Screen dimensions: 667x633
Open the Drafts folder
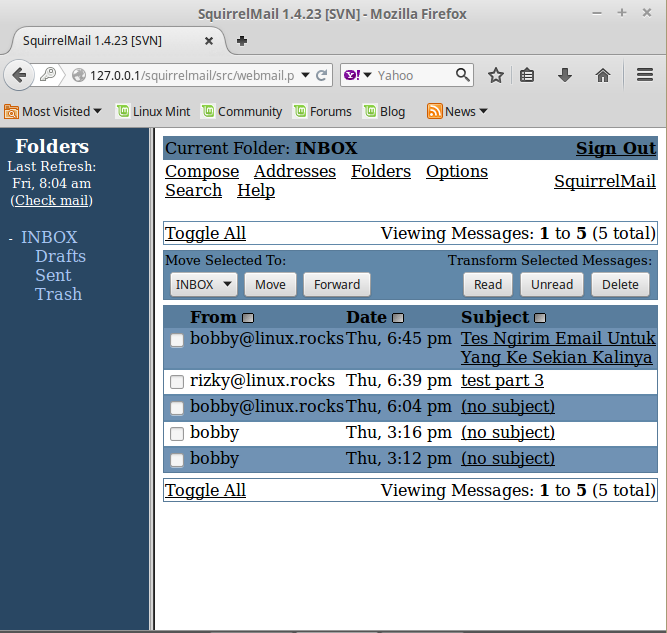[x=60, y=256]
